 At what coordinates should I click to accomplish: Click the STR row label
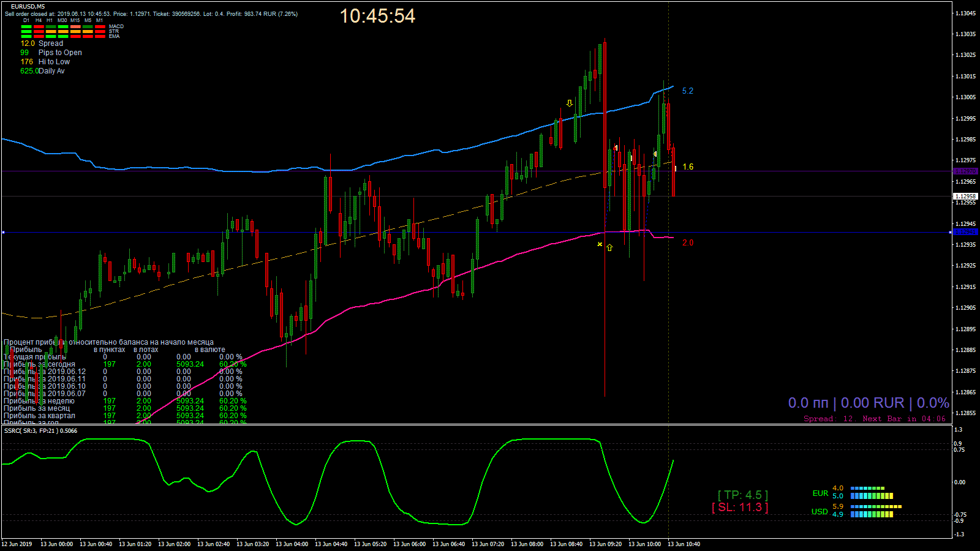pos(114,32)
